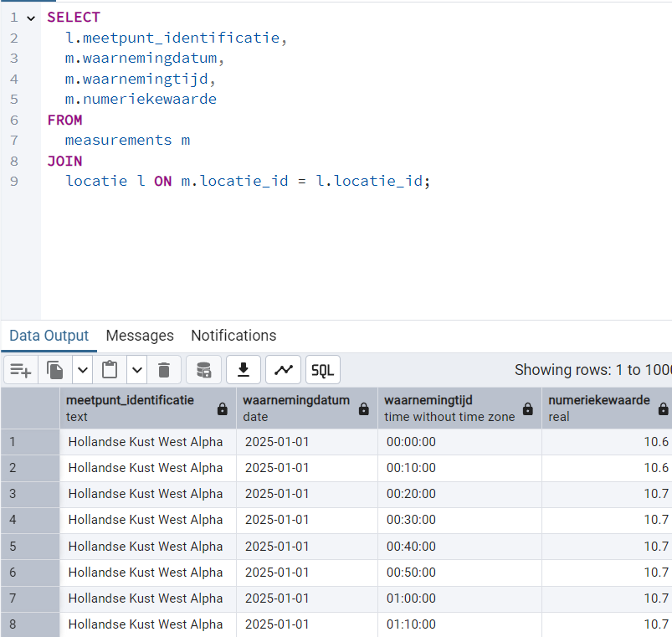Switch to the Messages tab

pyautogui.click(x=140, y=336)
